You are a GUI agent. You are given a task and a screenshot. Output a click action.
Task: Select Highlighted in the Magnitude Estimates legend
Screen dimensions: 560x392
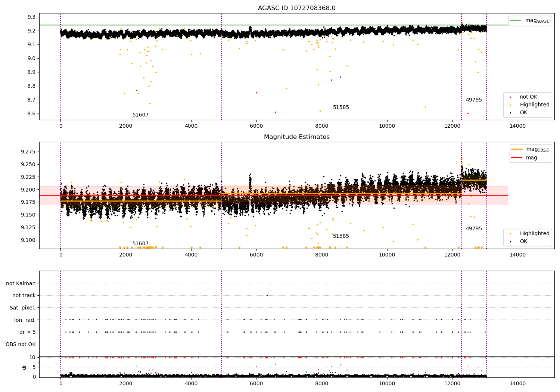535,234
